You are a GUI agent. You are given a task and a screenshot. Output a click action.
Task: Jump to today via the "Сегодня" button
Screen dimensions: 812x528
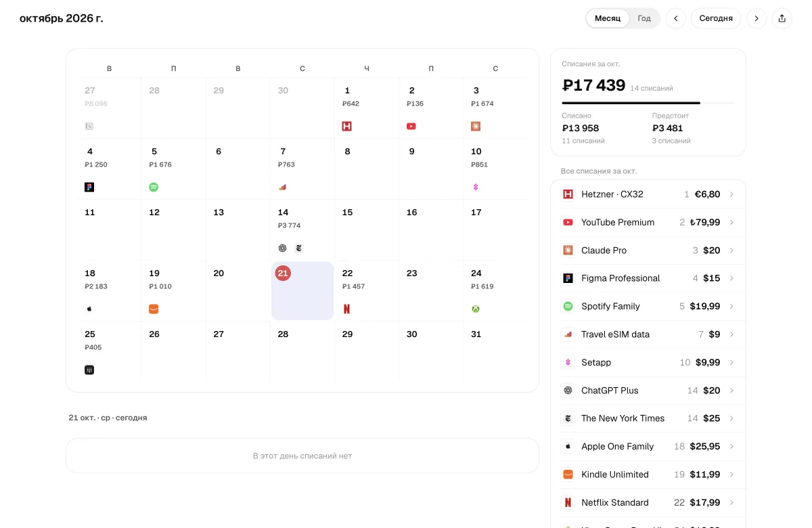(716, 18)
